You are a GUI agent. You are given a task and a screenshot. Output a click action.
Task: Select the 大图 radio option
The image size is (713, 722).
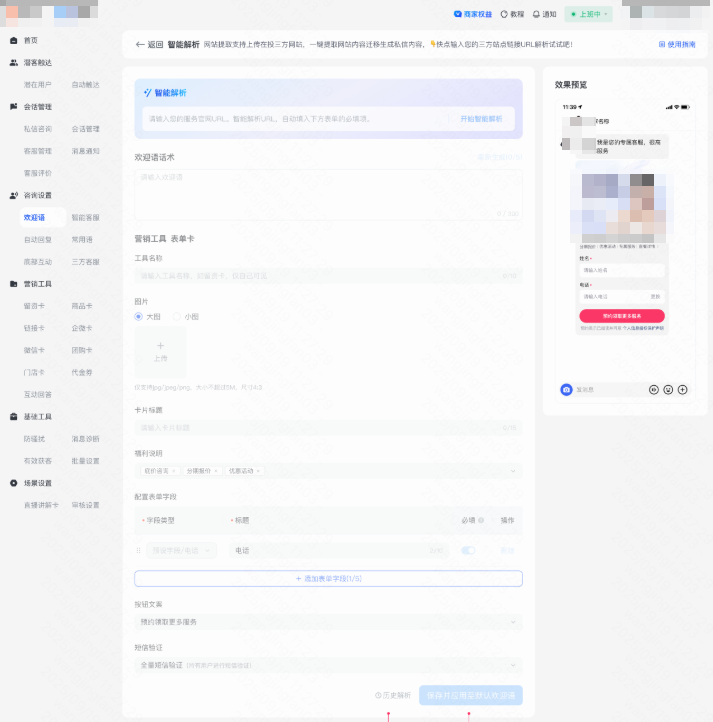[x=138, y=317]
